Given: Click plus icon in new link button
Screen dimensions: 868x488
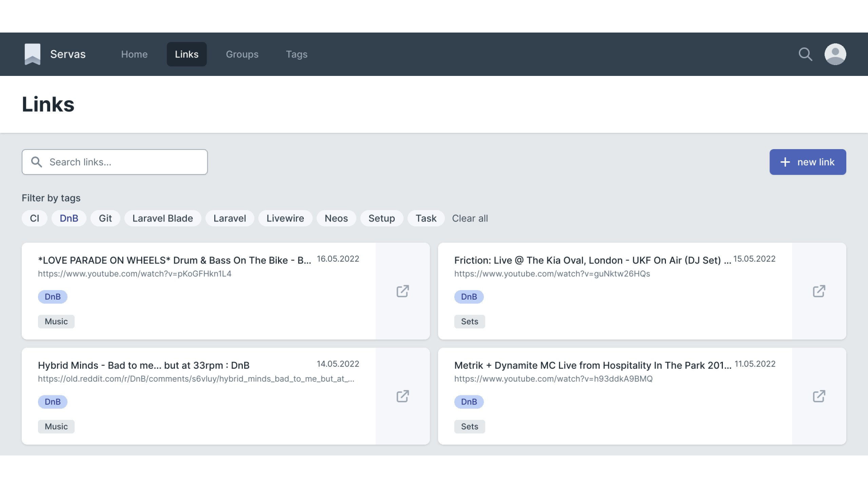Looking at the screenshot, I should tap(785, 162).
